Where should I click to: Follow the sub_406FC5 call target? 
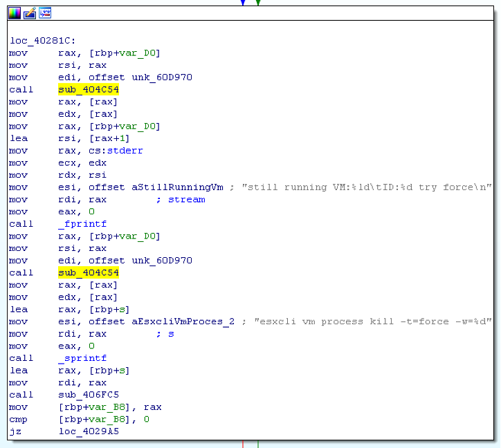tap(84, 395)
